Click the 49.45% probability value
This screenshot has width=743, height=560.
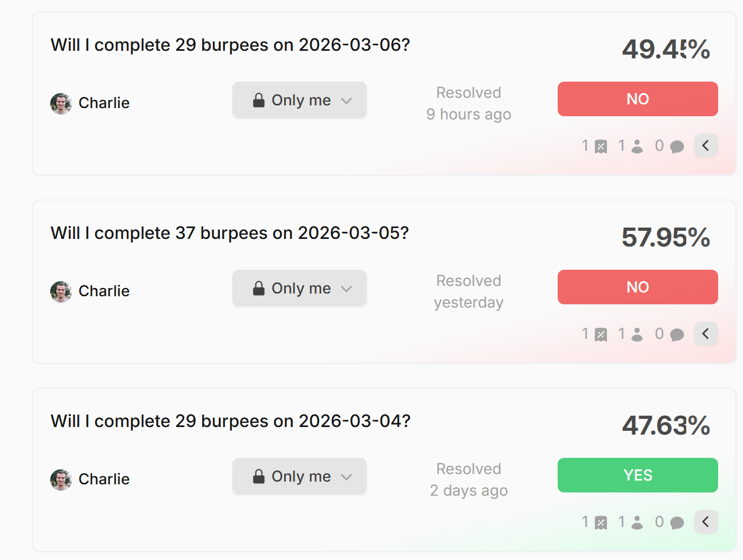point(666,49)
